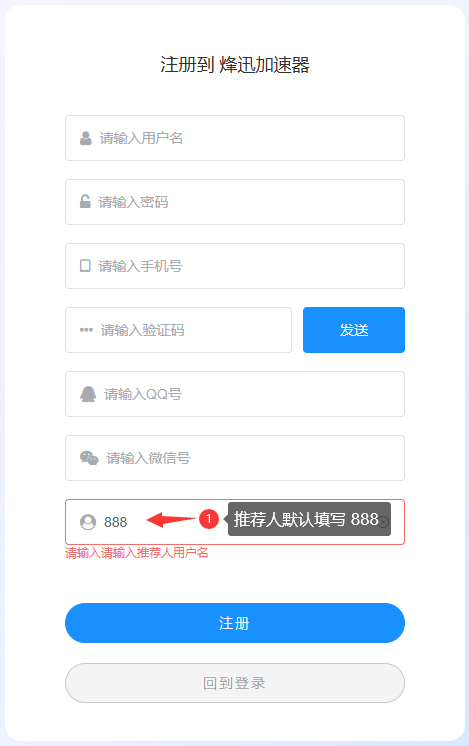This screenshot has width=469, height=746.
Task: Click the WeChat icon
Action: click(89, 458)
